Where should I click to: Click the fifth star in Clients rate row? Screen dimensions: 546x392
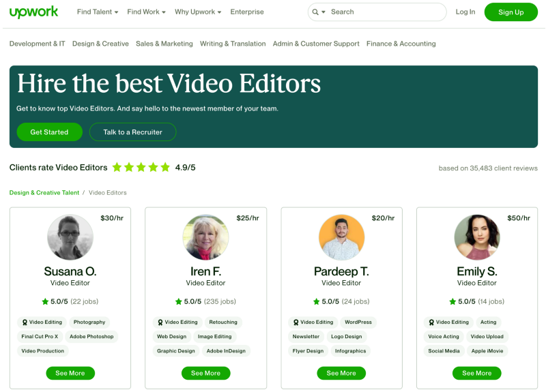point(165,167)
